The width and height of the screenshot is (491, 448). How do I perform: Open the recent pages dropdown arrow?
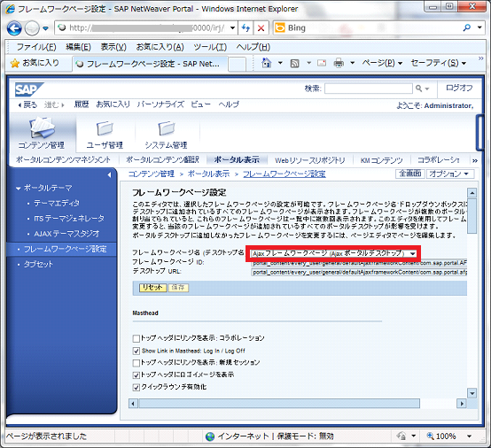coord(46,28)
